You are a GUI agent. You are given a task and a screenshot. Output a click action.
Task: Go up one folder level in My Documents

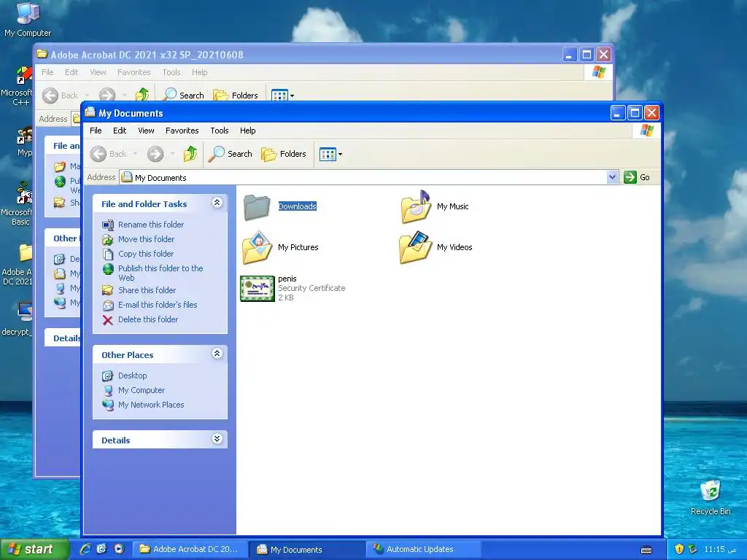190,154
